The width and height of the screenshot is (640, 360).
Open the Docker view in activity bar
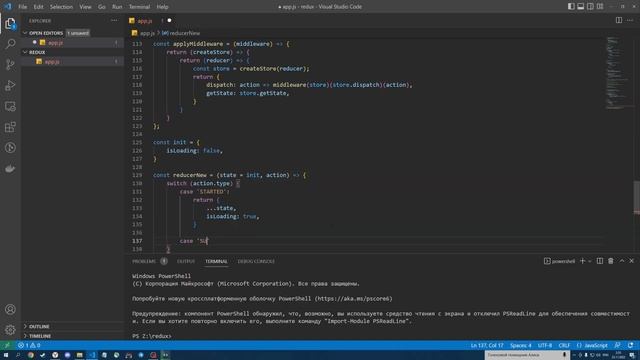[10, 169]
